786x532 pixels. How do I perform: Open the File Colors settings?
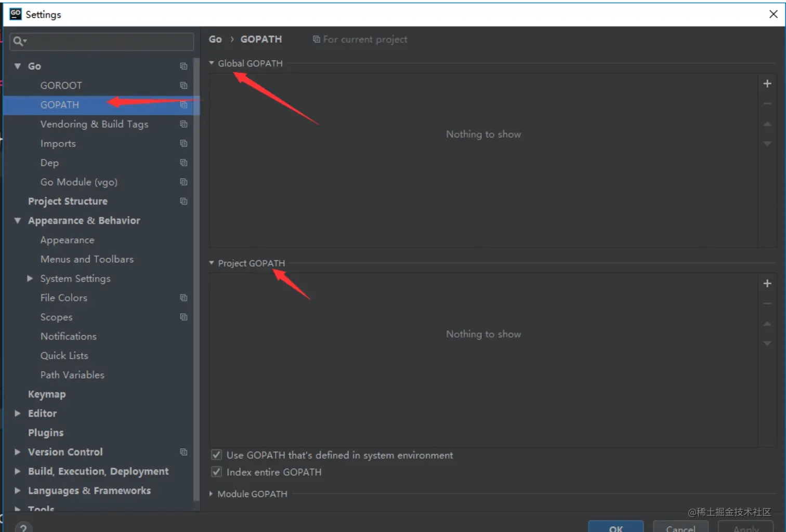point(64,298)
